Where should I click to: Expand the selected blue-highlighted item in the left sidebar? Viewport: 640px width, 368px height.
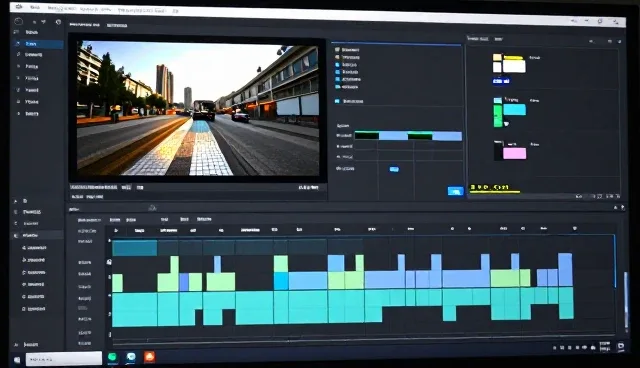click(x=18, y=43)
